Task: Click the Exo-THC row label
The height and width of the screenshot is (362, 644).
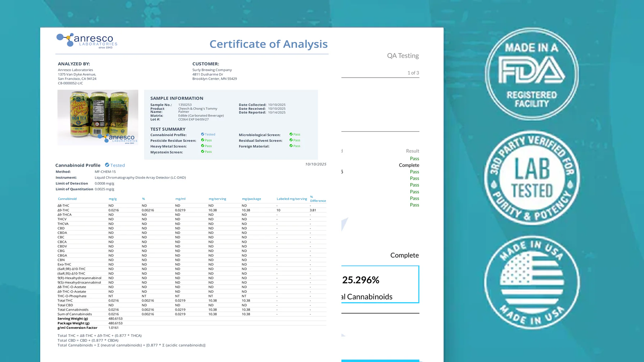Action: point(64,264)
